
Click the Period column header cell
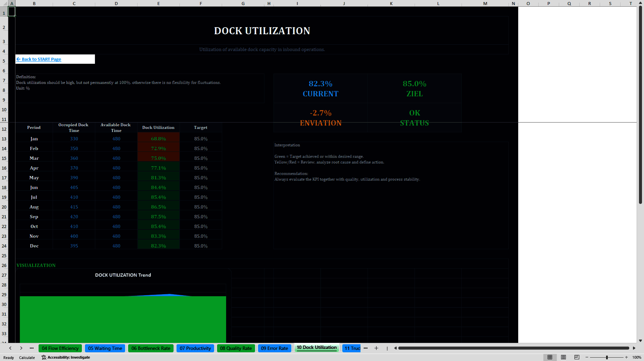[34, 127]
